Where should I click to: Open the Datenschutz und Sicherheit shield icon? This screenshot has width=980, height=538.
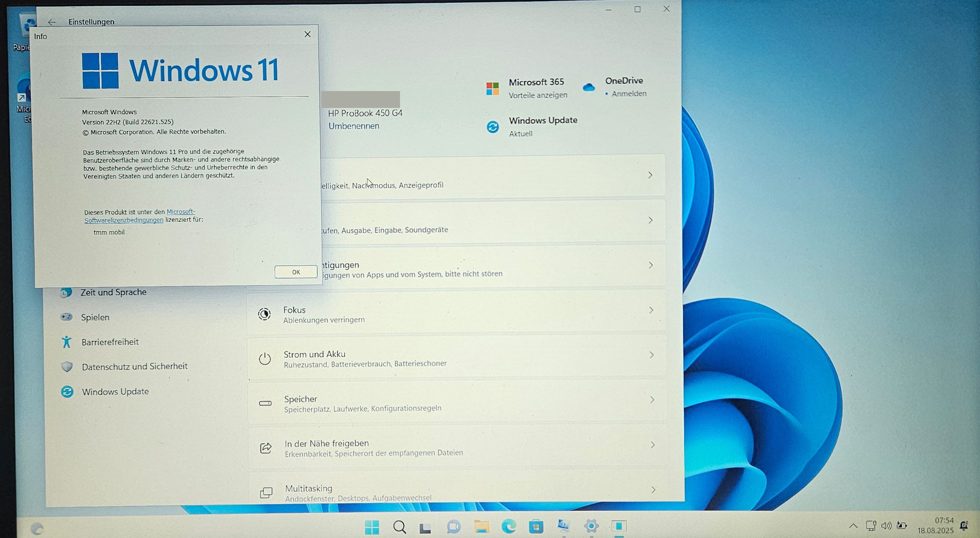click(67, 367)
